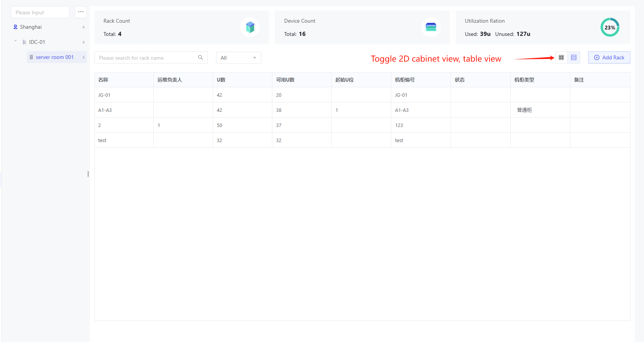The image size is (644, 342).
Task: Click the Rack Count cabinet icon
Action: point(250,27)
